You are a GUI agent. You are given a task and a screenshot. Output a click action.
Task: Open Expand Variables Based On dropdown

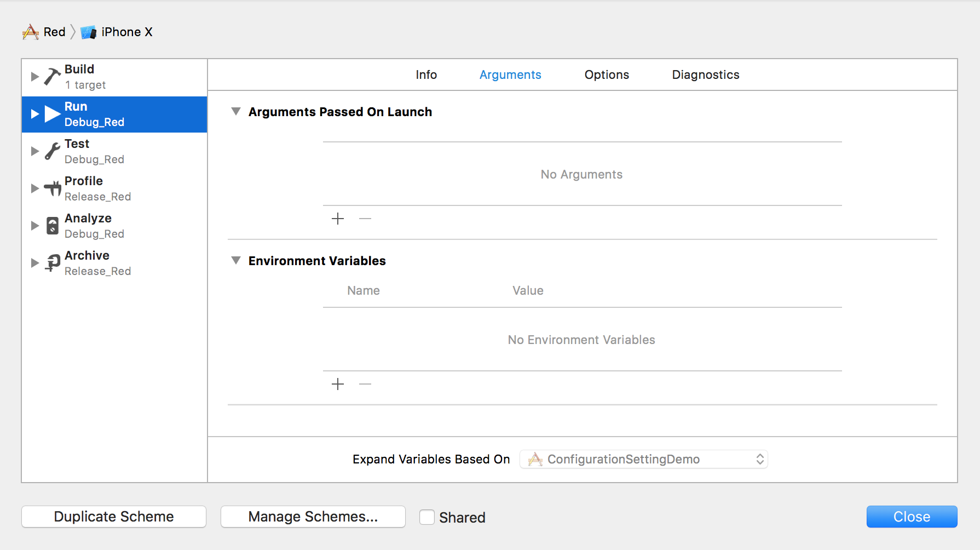[x=644, y=459]
